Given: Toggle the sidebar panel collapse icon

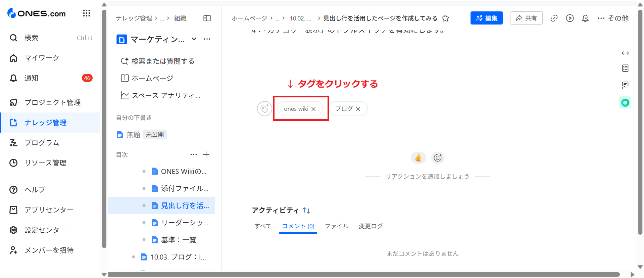Looking at the screenshot, I should coord(207,18).
